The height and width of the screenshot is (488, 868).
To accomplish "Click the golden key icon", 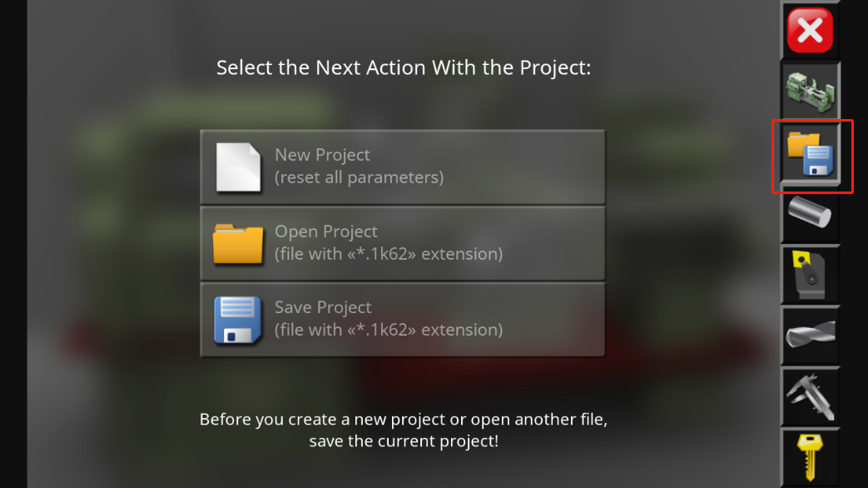I will point(810,456).
